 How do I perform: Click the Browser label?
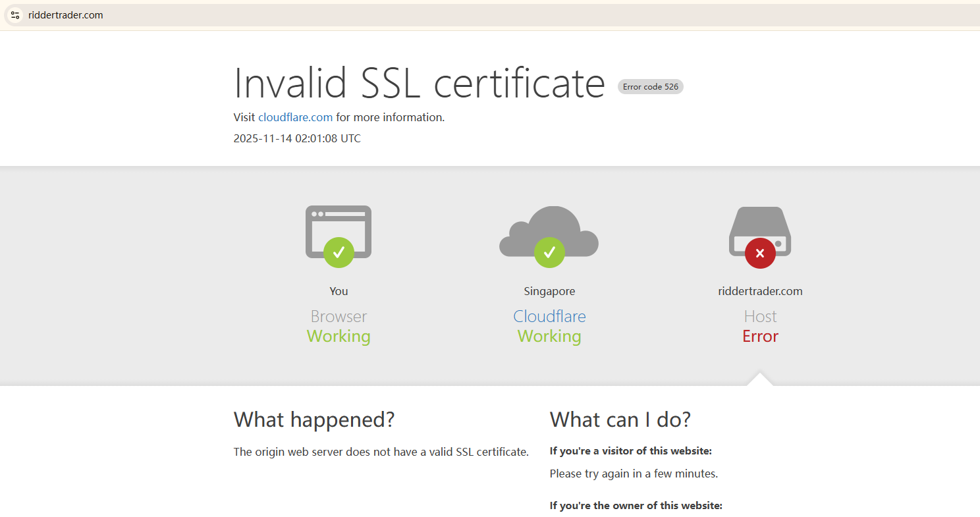pyautogui.click(x=339, y=316)
